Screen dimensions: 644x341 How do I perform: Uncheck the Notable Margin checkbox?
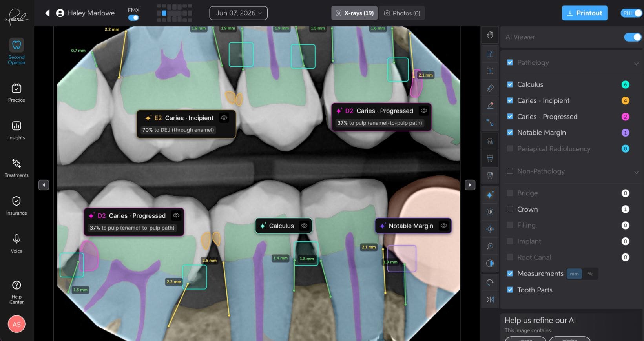[x=510, y=133]
